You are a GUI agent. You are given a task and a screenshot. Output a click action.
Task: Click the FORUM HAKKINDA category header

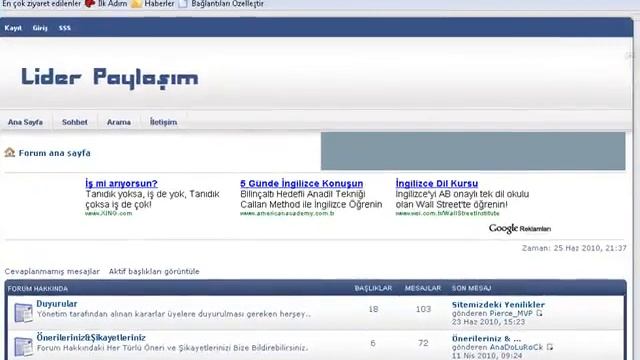(x=38, y=289)
